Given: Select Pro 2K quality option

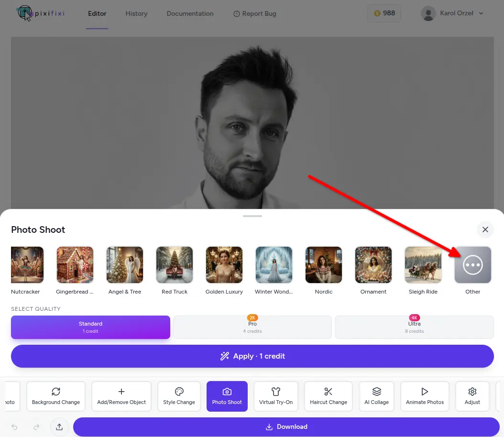Looking at the screenshot, I should (252, 327).
